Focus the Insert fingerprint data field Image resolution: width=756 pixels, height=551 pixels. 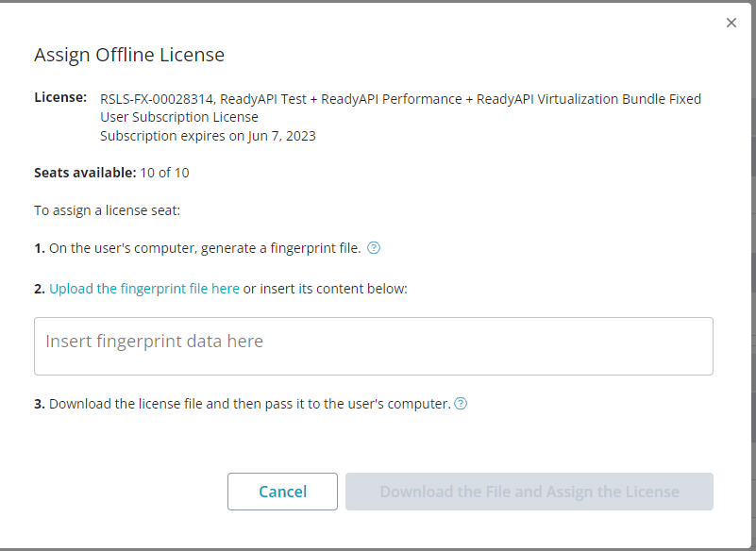click(x=374, y=346)
